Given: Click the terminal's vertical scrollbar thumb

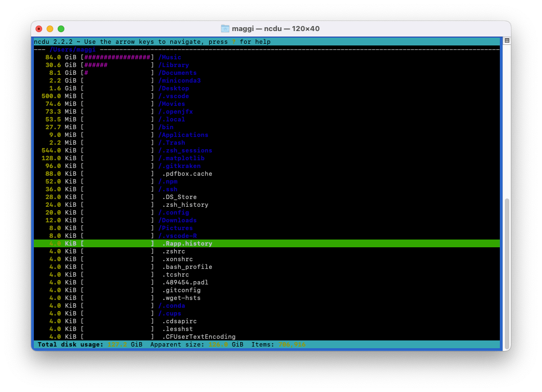Looking at the screenshot, I should click(x=506, y=272).
